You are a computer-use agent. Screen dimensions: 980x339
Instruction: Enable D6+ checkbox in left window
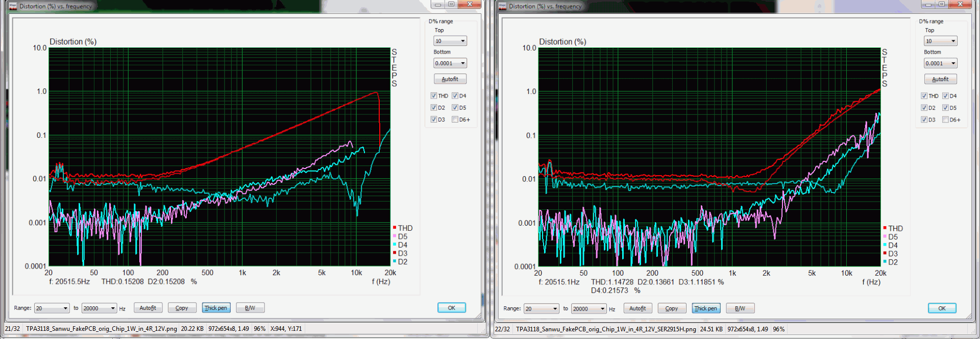(x=455, y=119)
